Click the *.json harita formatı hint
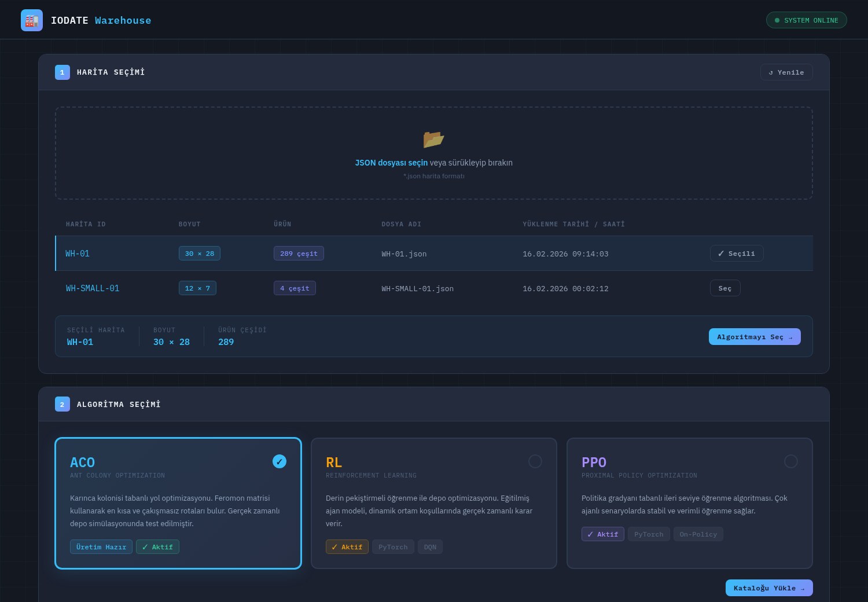 434,176
